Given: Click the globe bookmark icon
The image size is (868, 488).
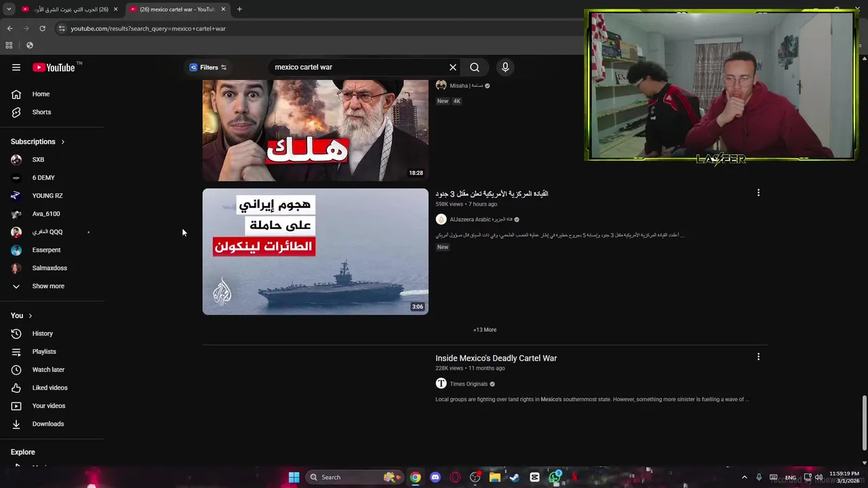Looking at the screenshot, I should [29, 45].
